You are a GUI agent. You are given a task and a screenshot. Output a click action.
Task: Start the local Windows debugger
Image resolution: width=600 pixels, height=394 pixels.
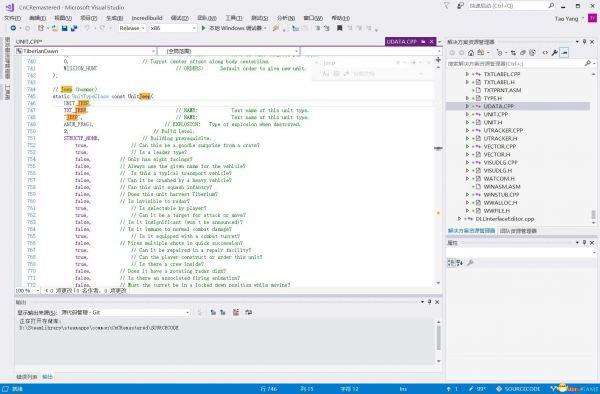pos(234,28)
